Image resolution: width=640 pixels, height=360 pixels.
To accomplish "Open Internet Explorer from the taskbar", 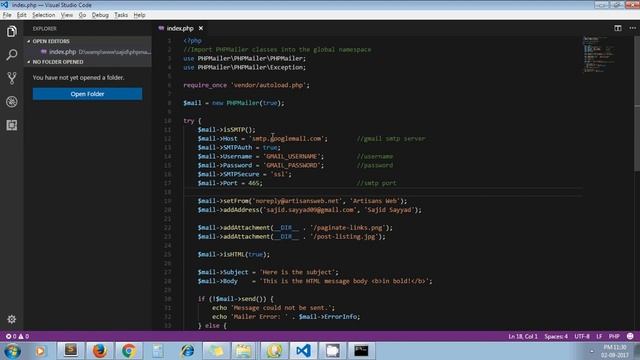I will [x=187, y=351].
